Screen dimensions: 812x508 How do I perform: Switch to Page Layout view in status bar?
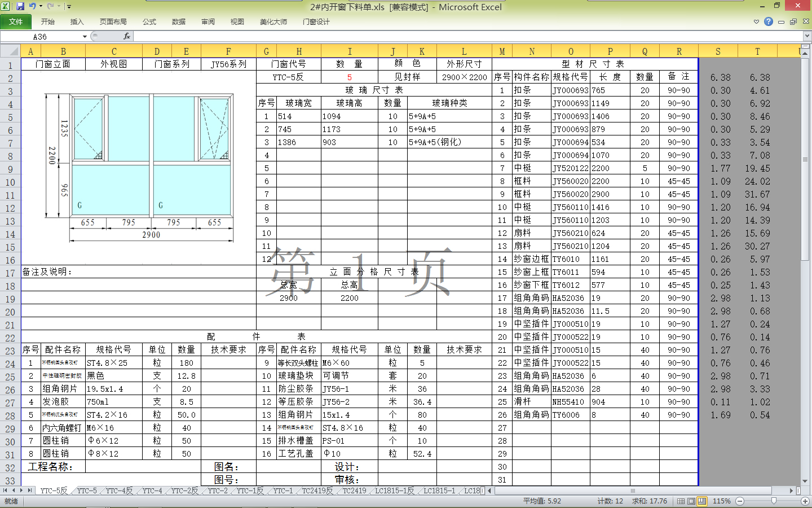691,501
